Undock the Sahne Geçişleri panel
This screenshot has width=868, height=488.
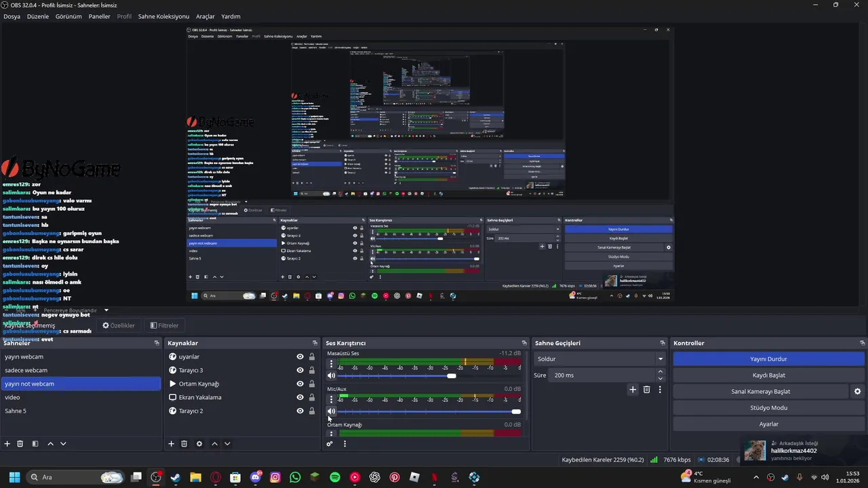663,343
